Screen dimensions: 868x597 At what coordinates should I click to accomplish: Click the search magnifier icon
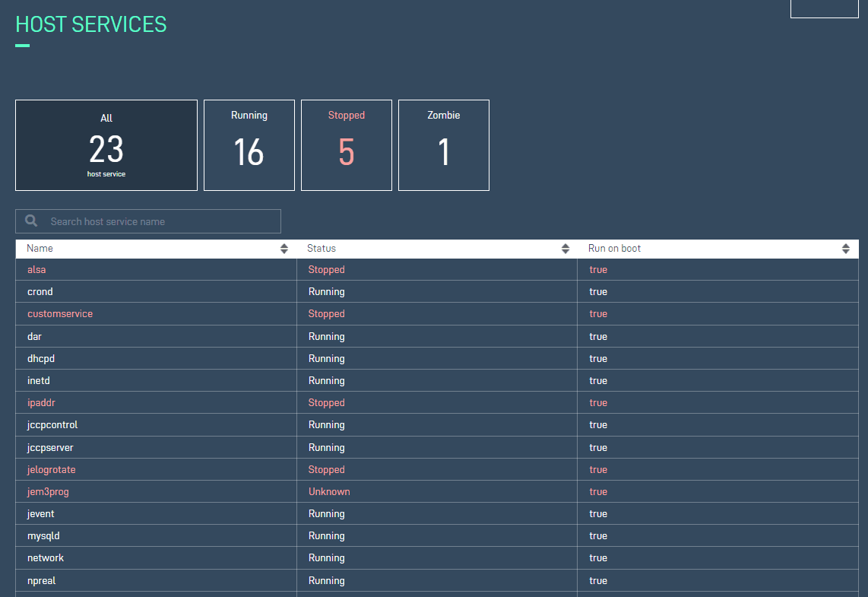(31, 221)
